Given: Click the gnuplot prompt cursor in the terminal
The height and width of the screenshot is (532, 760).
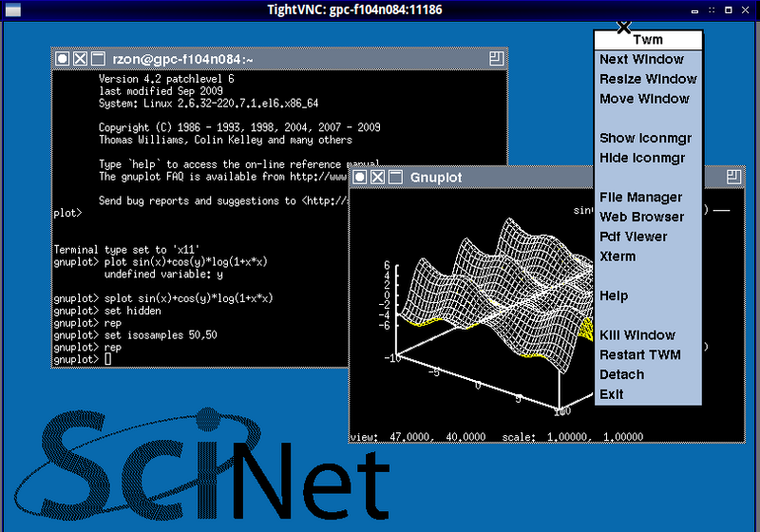Looking at the screenshot, I should coord(107,359).
